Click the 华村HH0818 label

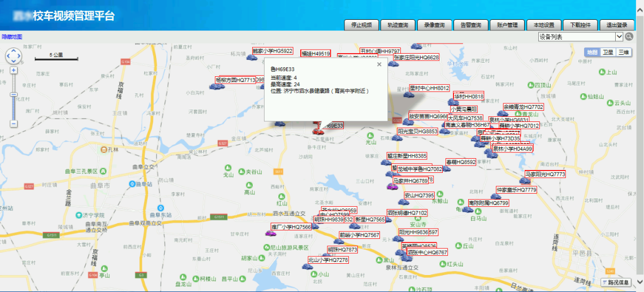(469, 97)
